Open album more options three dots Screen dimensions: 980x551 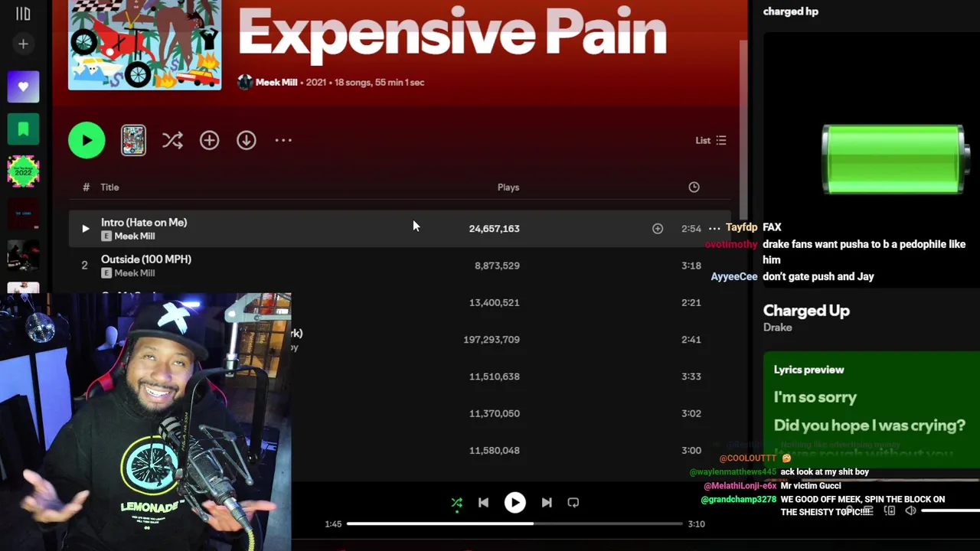coord(283,140)
